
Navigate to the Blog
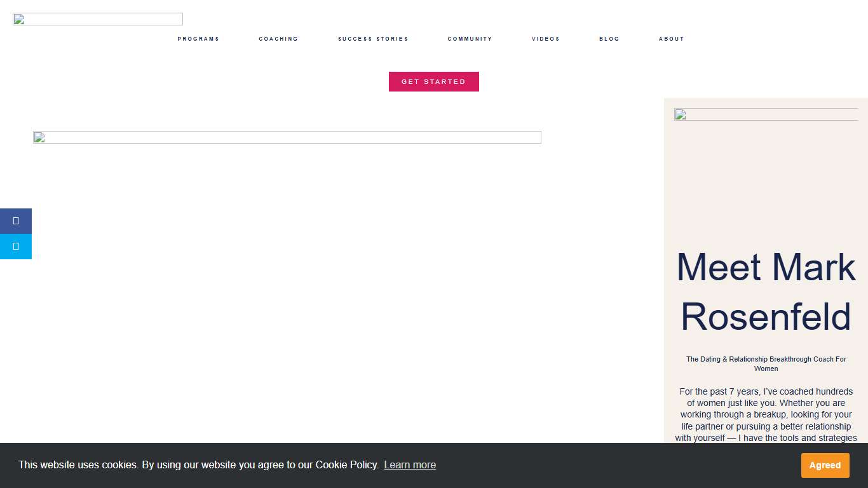click(609, 39)
